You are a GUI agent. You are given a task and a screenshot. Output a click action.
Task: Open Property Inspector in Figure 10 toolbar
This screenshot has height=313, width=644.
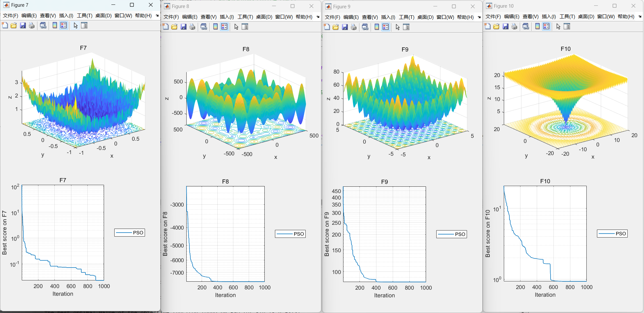[x=567, y=27]
